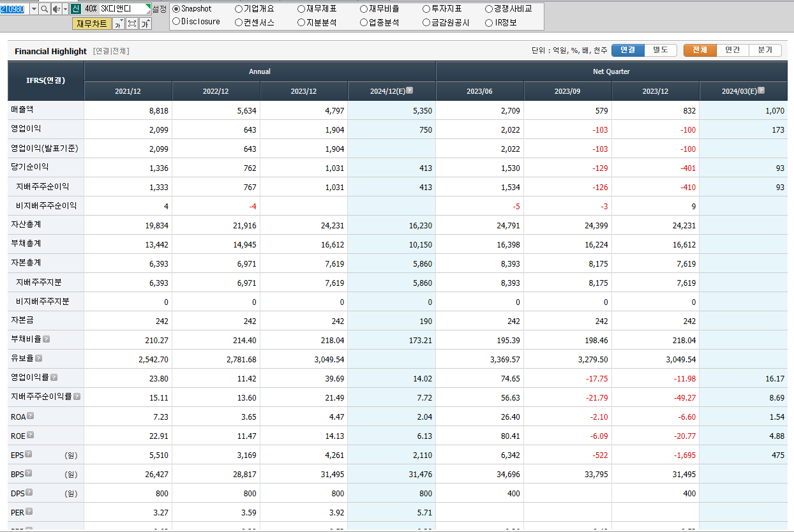Click the stock code input field
The width and height of the screenshot is (794, 532).
click(x=14, y=9)
